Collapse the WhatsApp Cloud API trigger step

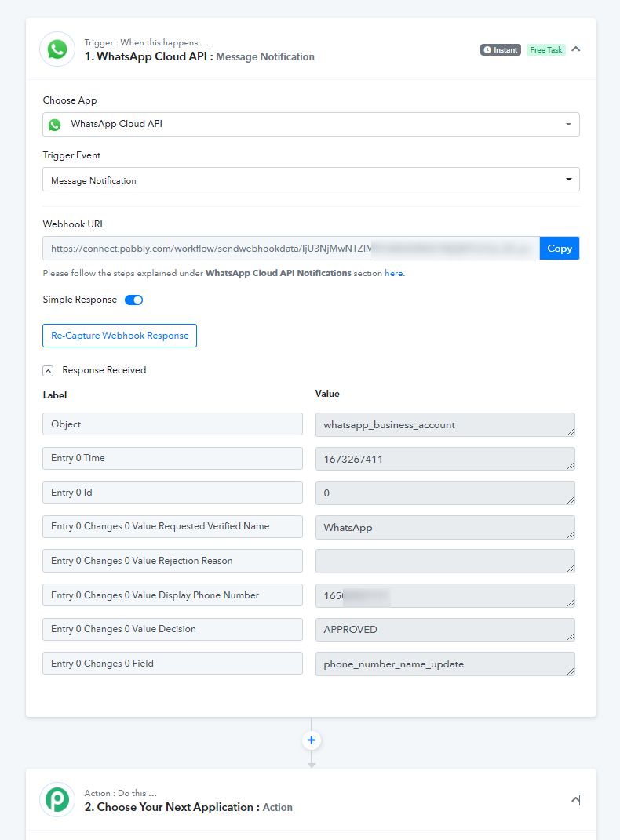[576, 49]
